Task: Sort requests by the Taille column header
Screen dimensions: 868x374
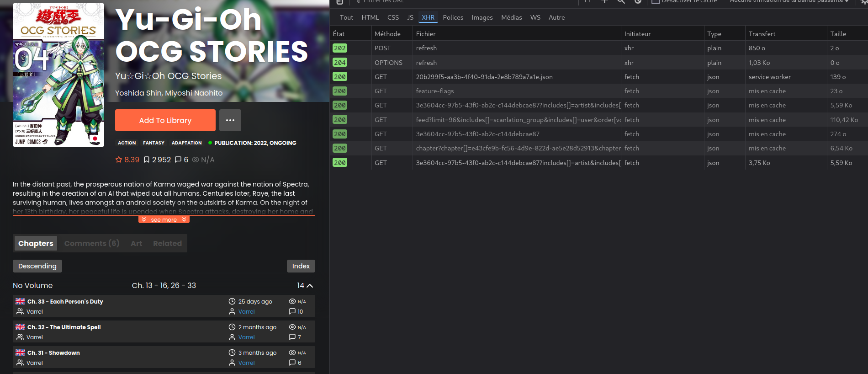Action: (847, 34)
